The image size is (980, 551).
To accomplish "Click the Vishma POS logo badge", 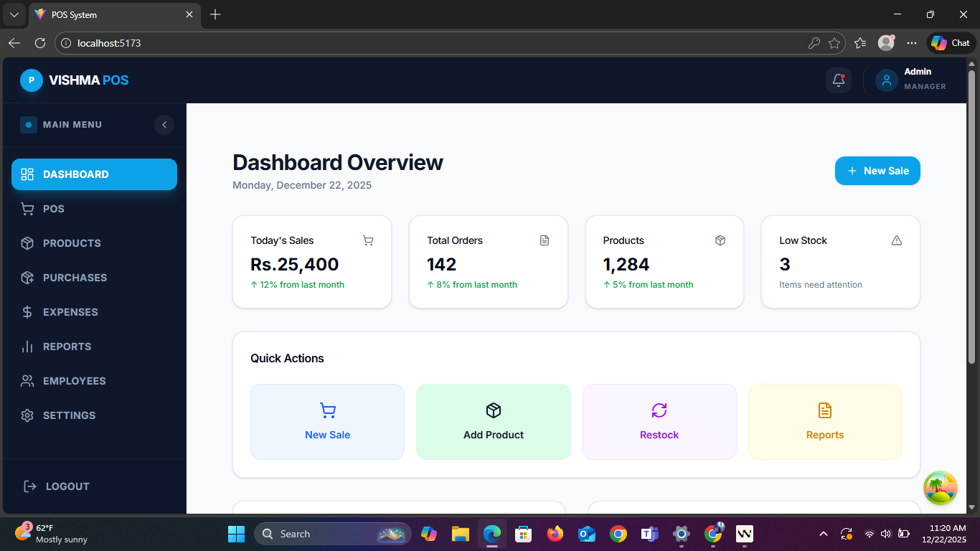I will [31, 80].
